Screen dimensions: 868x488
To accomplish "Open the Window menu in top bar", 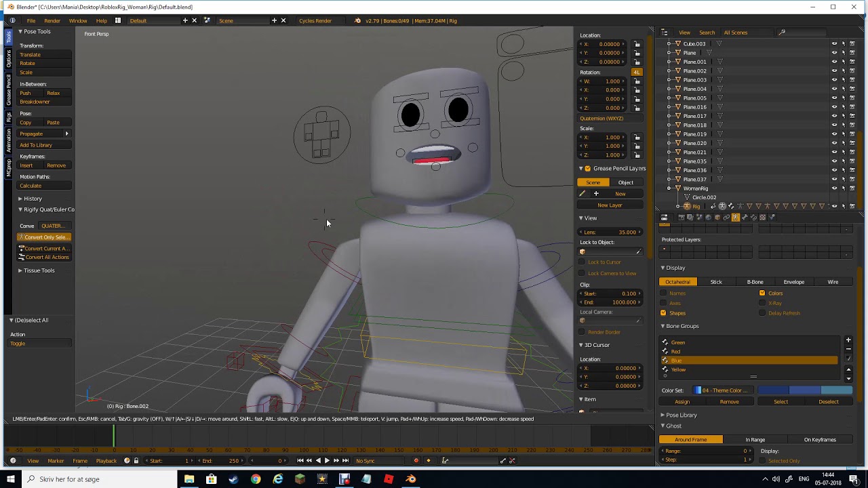I will [x=78, y=21].
